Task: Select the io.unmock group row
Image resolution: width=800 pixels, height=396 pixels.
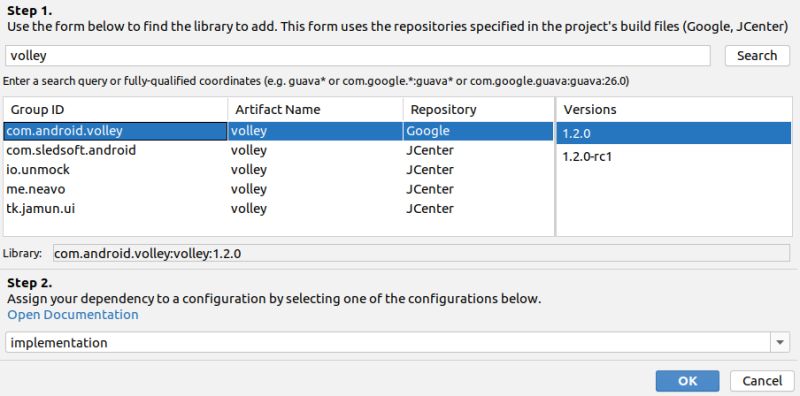Action: (278, 170)
